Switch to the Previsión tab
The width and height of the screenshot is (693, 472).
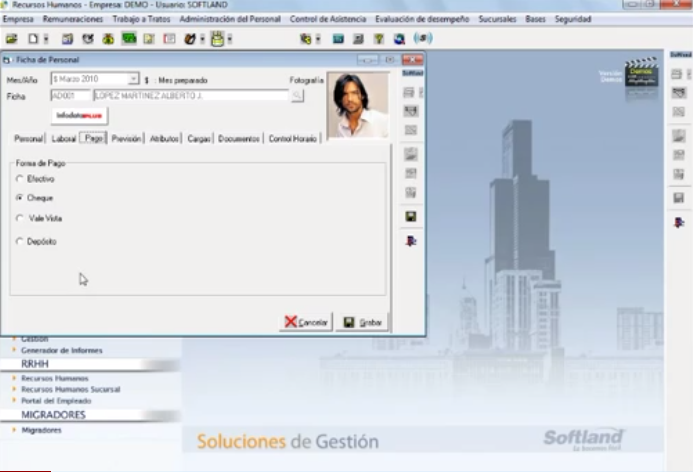126,139
